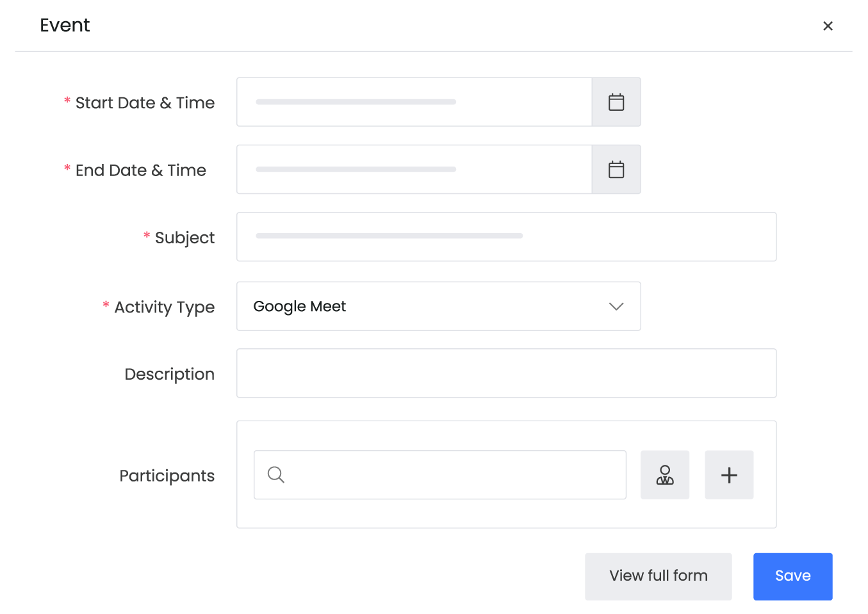This screenshot has width=868, height=614.
Task: Focus the Participants search box
Action: pos(448,474)
